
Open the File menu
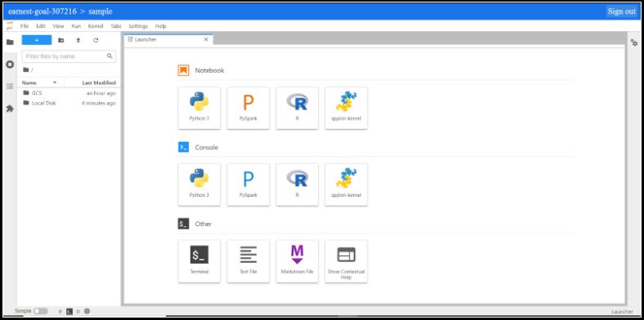(x=25, y=26)
